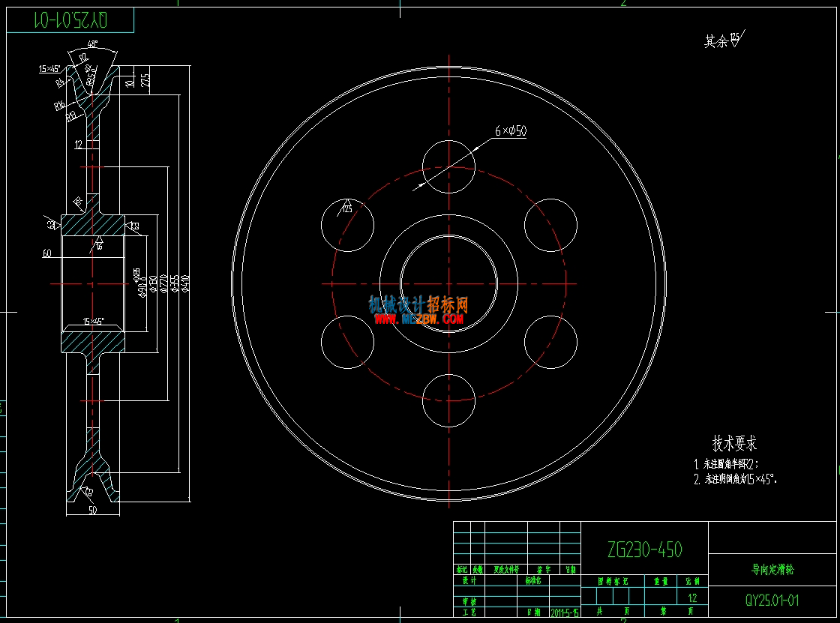Select the 48° groove angle dimension
The width and height of the screenshot is (840, 623).
point(93,44)
